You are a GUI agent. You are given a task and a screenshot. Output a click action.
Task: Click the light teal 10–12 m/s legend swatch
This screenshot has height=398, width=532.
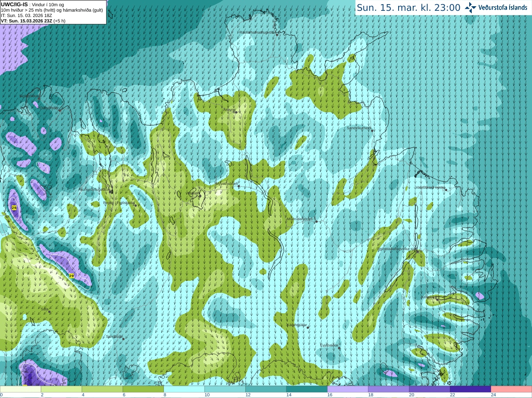click(225, 389)
